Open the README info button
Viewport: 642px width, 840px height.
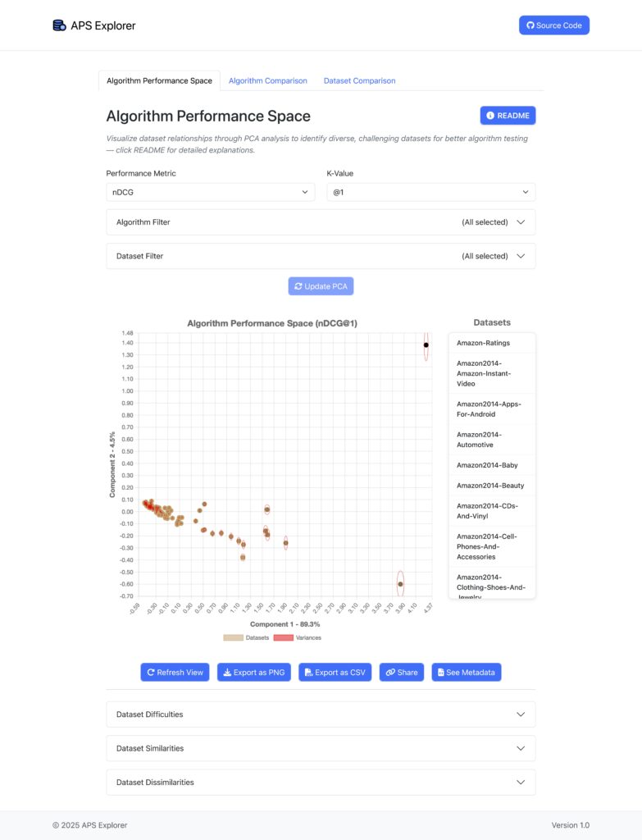[508, 116]
